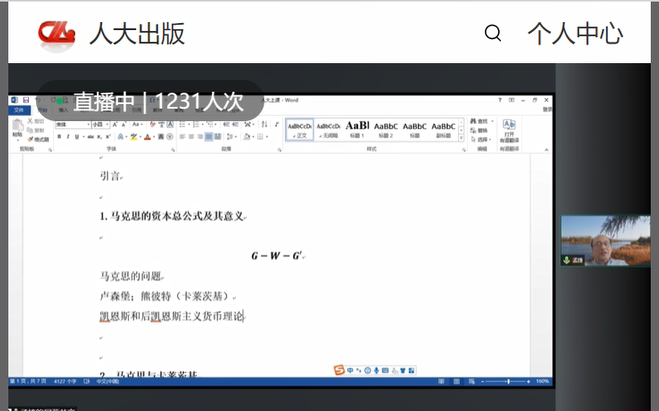Screen dimensions: 659x411
Task: Click the 替换 replace button
Action: tap(479, 130)
